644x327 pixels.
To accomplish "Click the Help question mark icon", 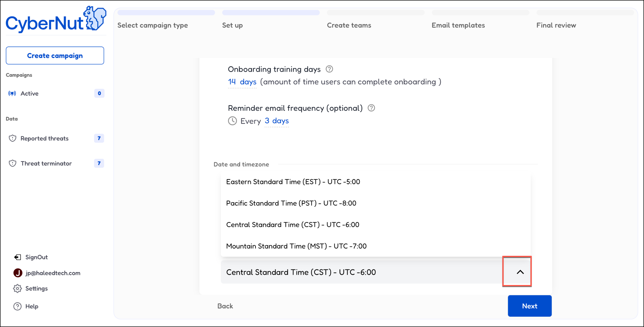I will [x=17, y=306].
